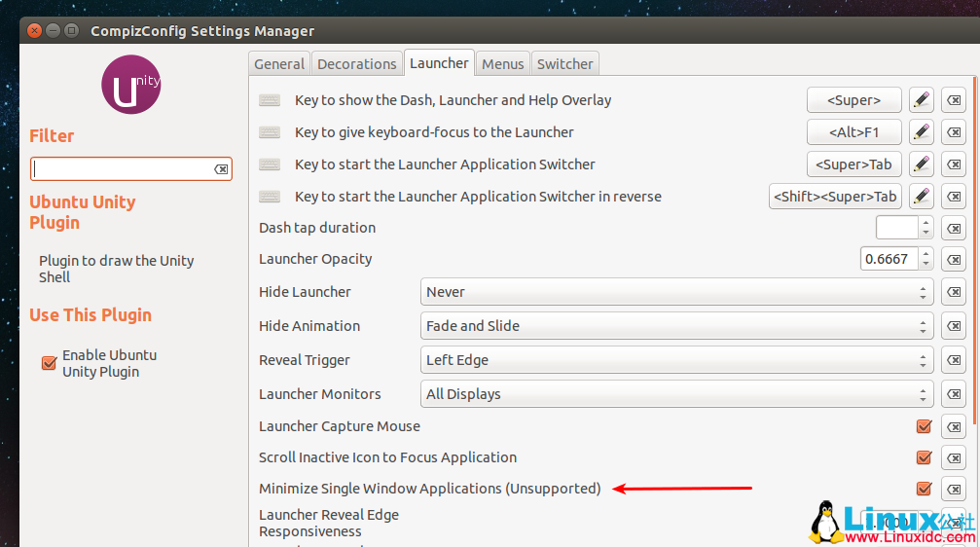Click the <Shift><Super>Tab binding button

(835, 197)
